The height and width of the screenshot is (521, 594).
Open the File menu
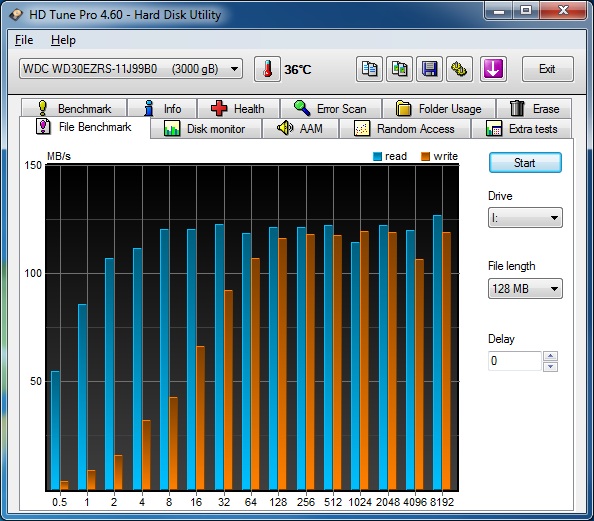point(24,40)
